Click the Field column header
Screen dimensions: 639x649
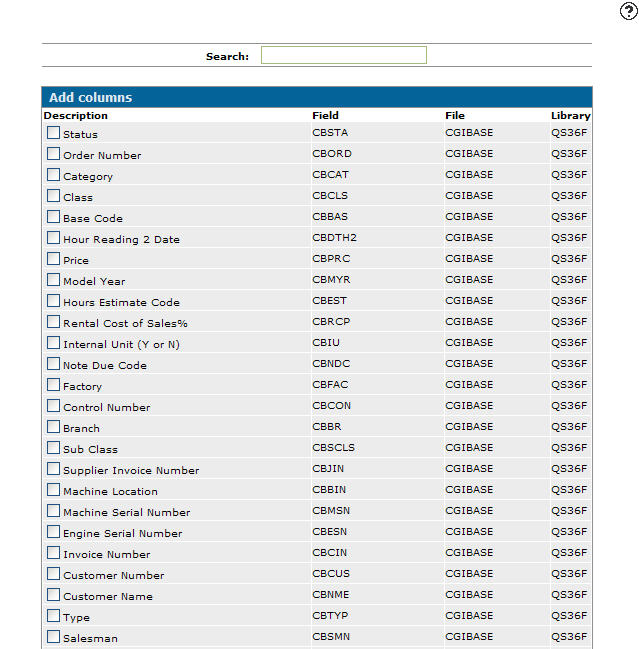325,115
